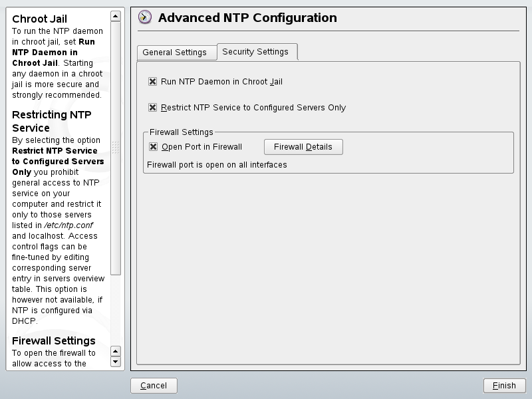Toggle Run NTP Daemon in Chroot Jail

[153, 82]
